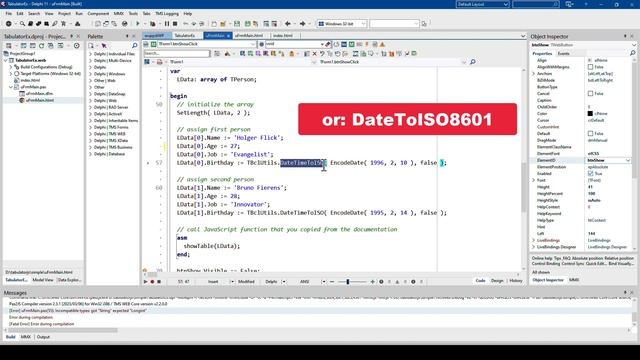Navigate back with the left arrow icon

(287, 24)
